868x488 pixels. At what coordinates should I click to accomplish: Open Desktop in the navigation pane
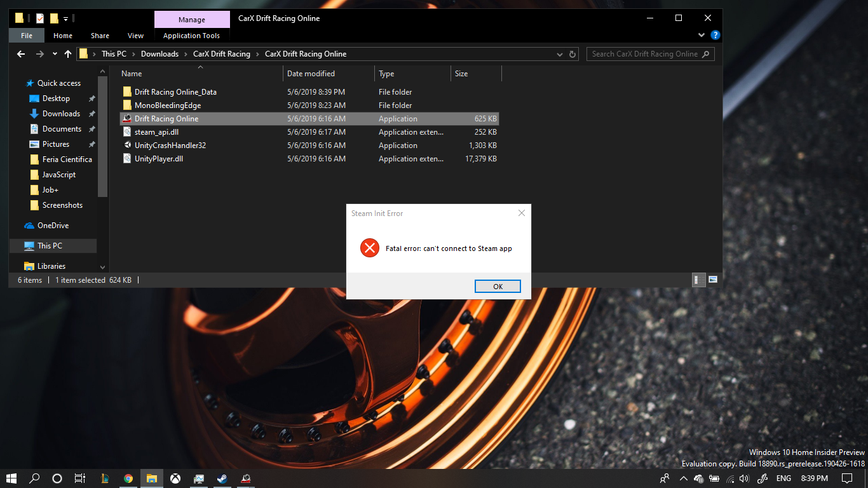tap(56, 98)
